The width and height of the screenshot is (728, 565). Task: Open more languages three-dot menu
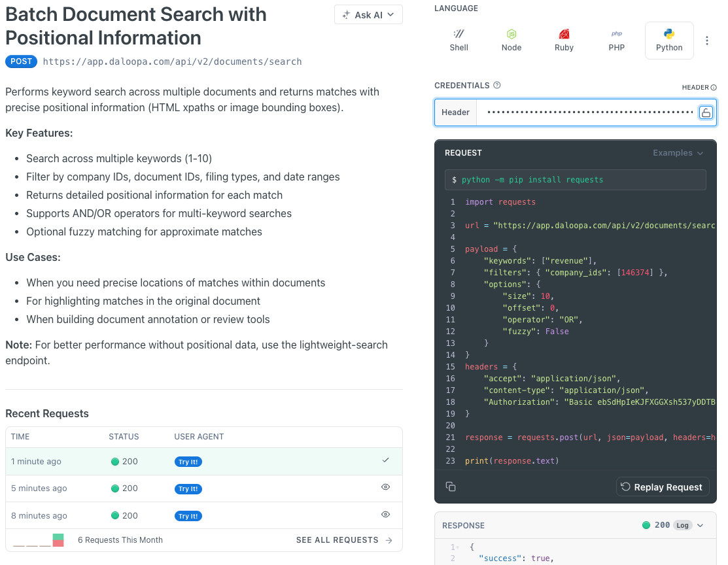(x=707, y=41)
